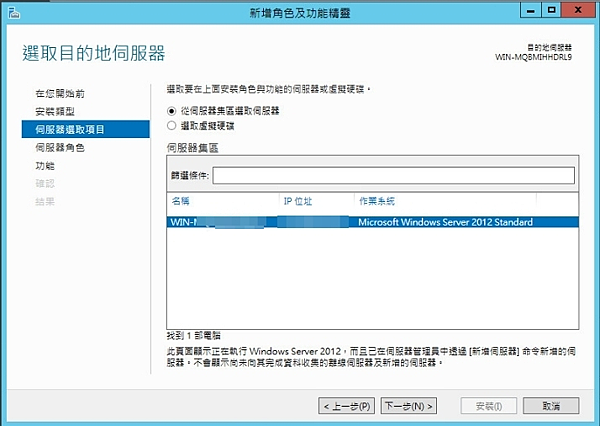
Task: Minimize the wizard window
Action: point(530,10)
